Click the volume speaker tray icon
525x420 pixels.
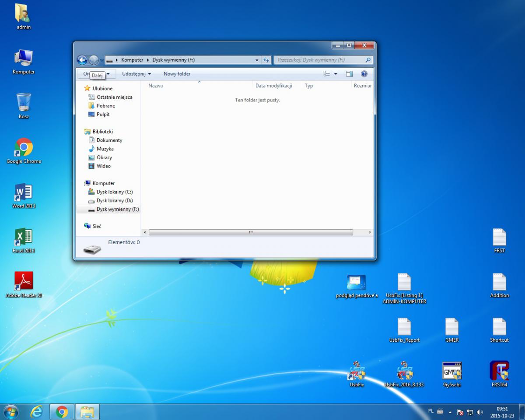pos(480,412)
